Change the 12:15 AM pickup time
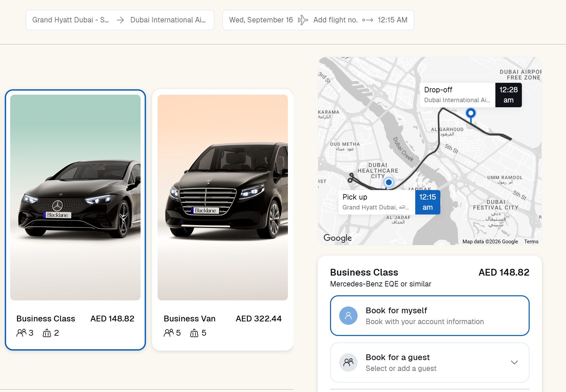 [x=392, y=20]
